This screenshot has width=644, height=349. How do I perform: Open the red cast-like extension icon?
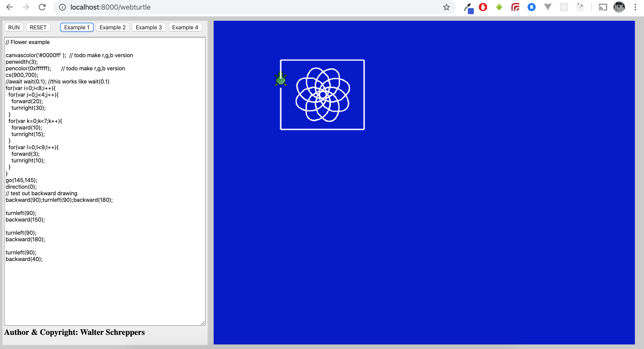click(x=515, y=7)
